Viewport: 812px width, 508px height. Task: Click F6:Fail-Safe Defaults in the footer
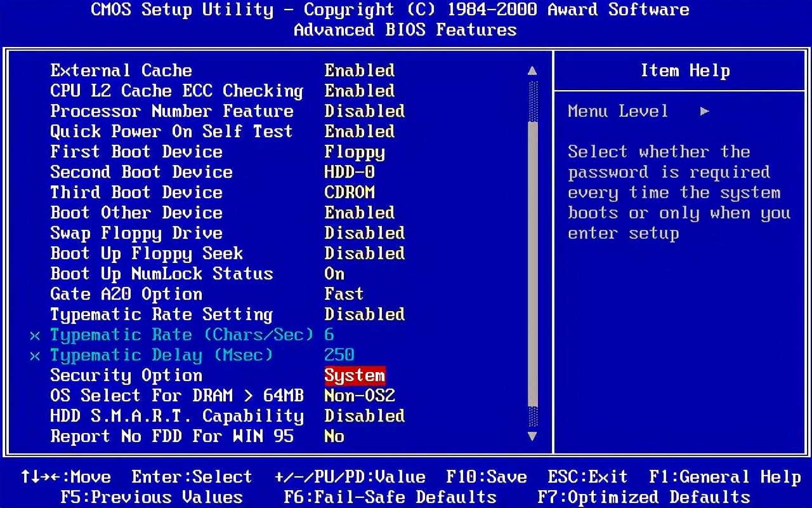click(x=390, y=497)
